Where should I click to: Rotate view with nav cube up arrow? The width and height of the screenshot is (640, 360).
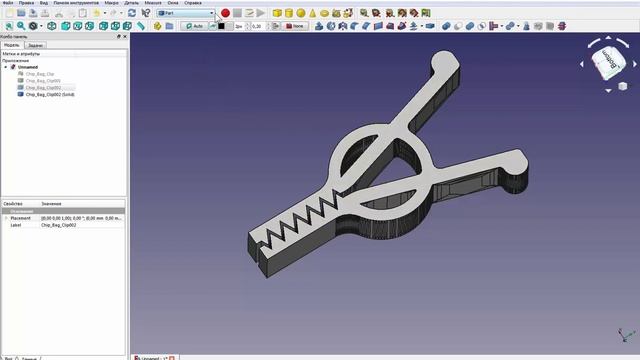click(x=608, y=38)
